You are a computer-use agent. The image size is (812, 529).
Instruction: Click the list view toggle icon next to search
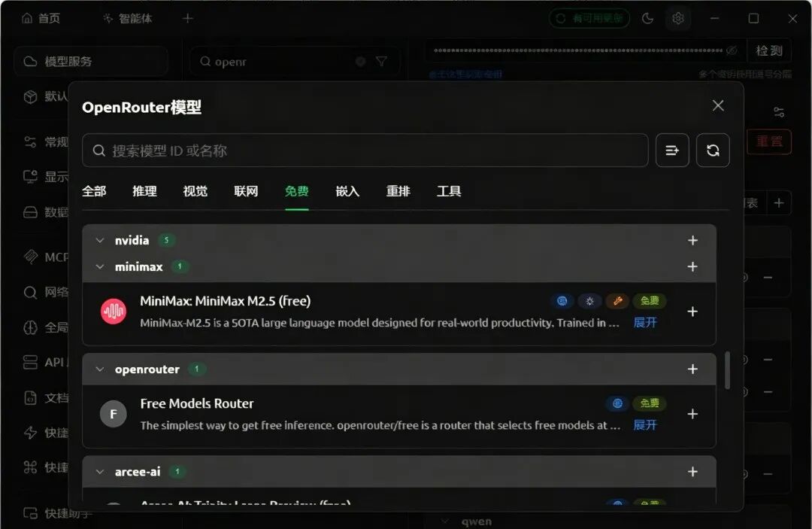[672, 150]
